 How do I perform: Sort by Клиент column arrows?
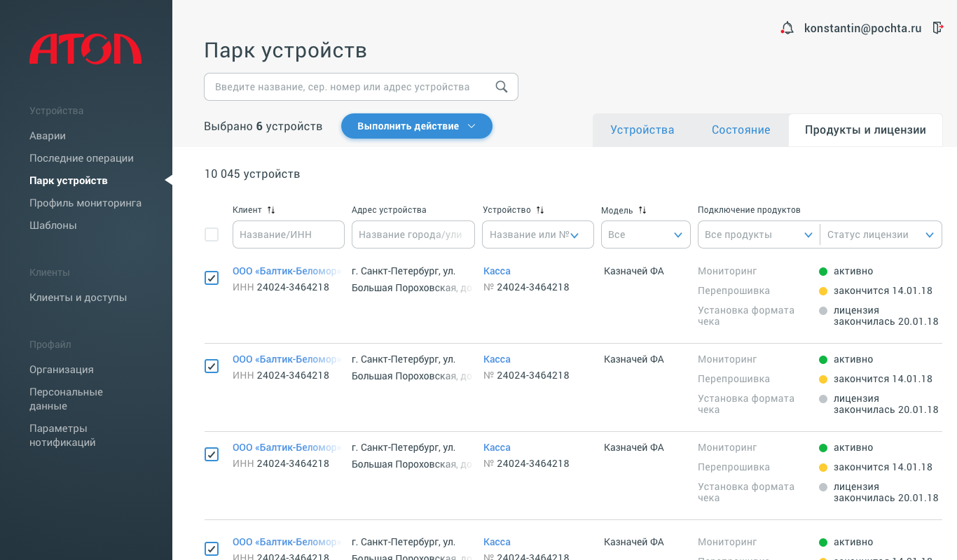pos(271,210)
